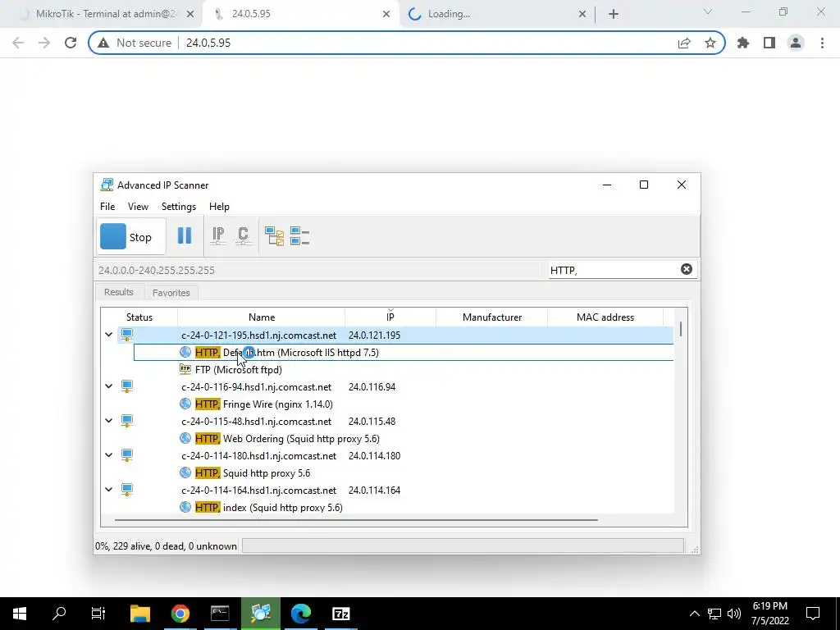The width and height of the screenshot is (840, 630).
Task: Collapse the 24.0.114.180 host row
Action: tap(109, 454)
